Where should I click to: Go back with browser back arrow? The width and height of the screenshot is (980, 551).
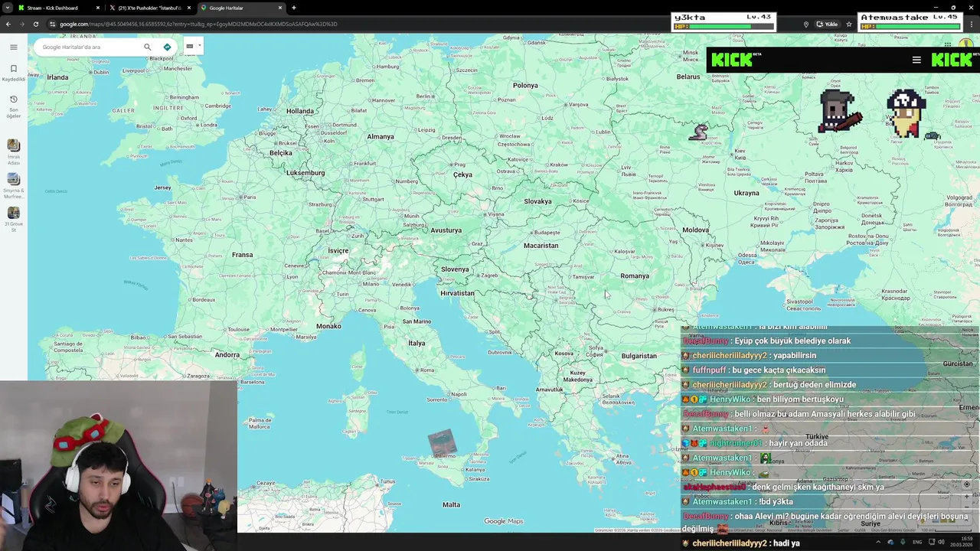8,24
